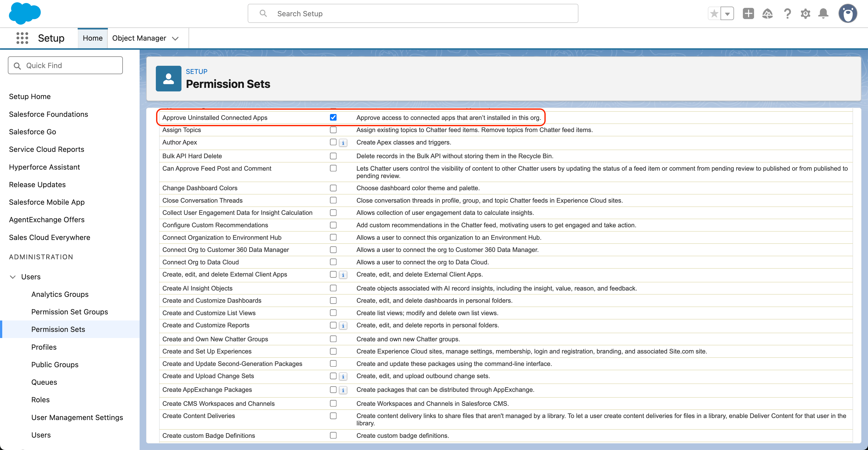
Task: Open Queues under Users
Action: (x=44, y=382)
